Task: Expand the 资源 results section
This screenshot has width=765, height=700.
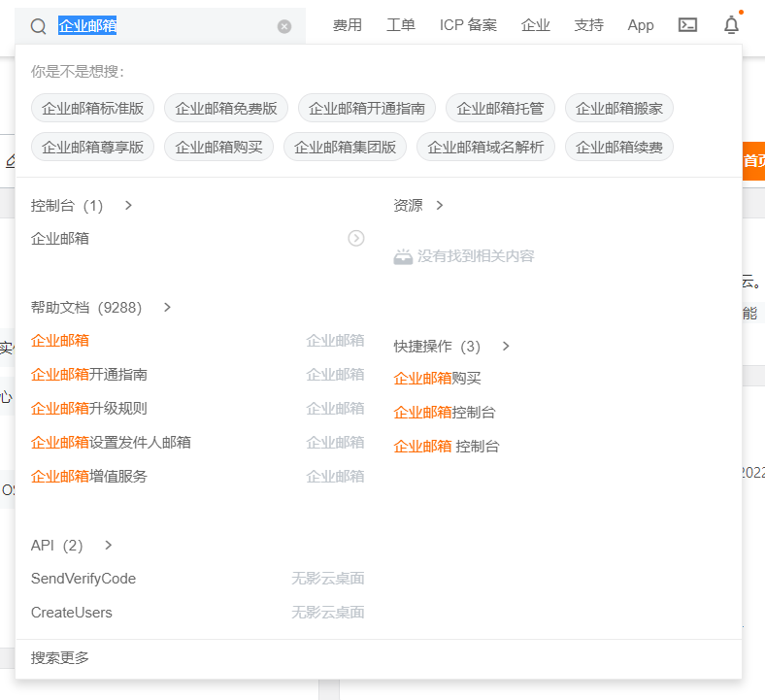Action: point(440,206)
